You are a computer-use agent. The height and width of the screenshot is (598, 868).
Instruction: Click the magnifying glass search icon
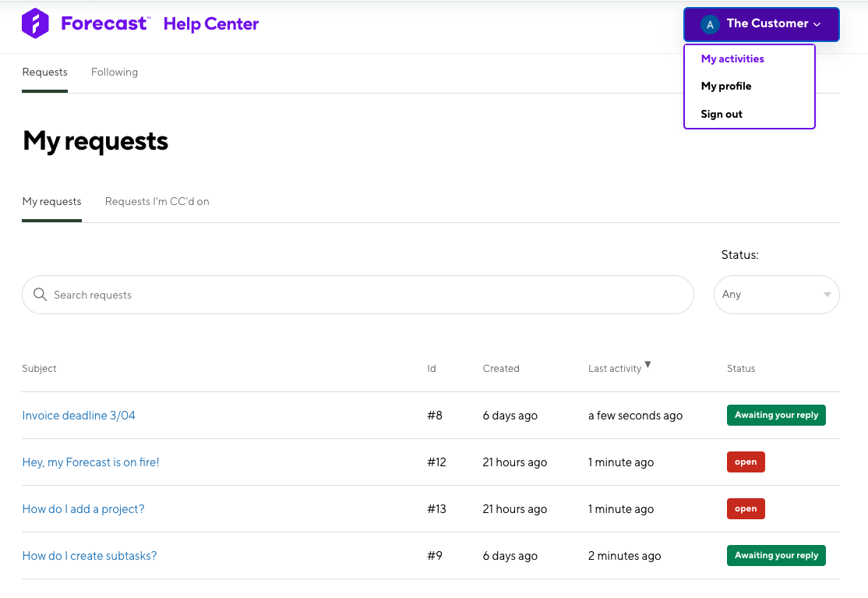(40, 295)
